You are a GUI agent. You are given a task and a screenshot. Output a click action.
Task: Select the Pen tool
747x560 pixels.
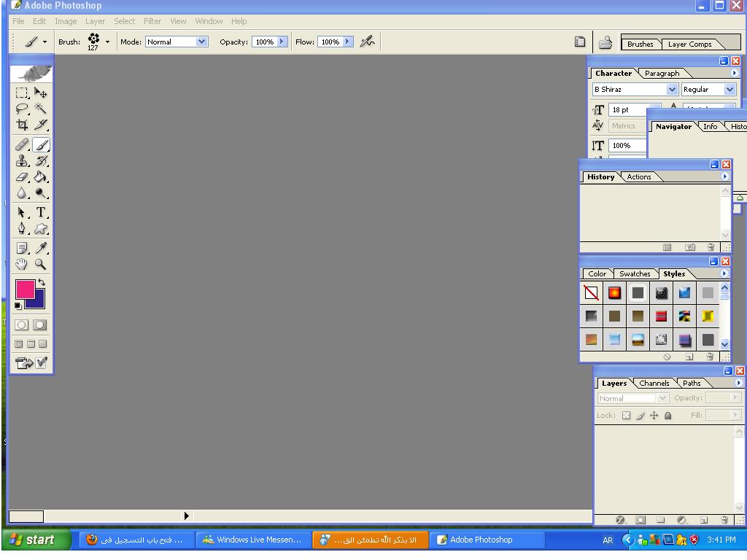tap(21, 229)
